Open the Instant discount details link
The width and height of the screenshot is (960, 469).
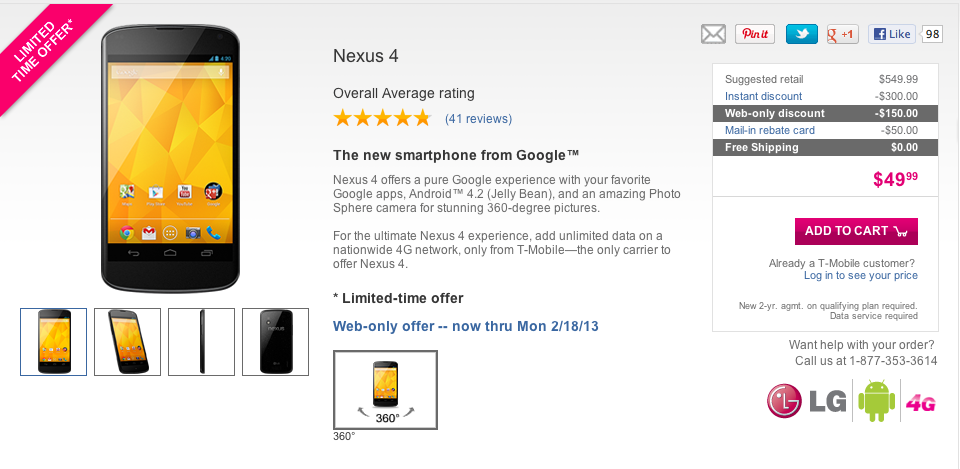763,96
